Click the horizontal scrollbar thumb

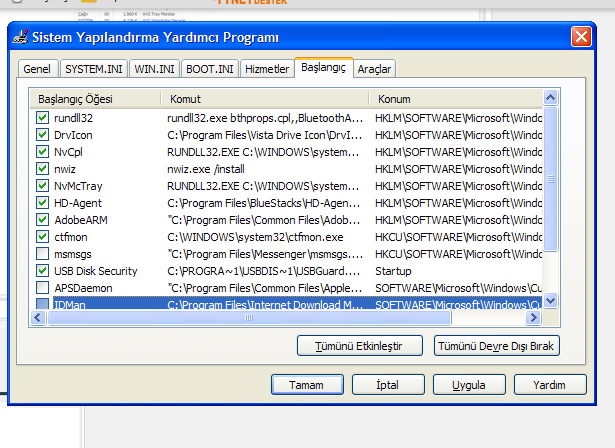pos(249,317)
